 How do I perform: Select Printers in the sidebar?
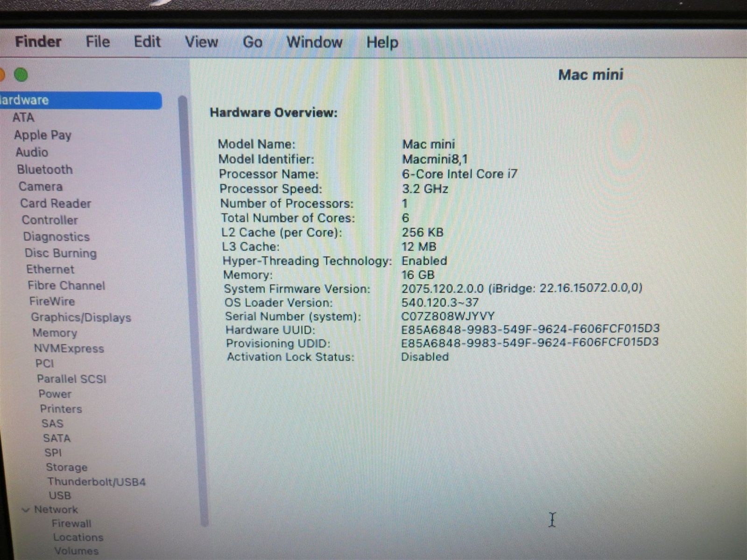pyautogui.click(x=61, y=408)
